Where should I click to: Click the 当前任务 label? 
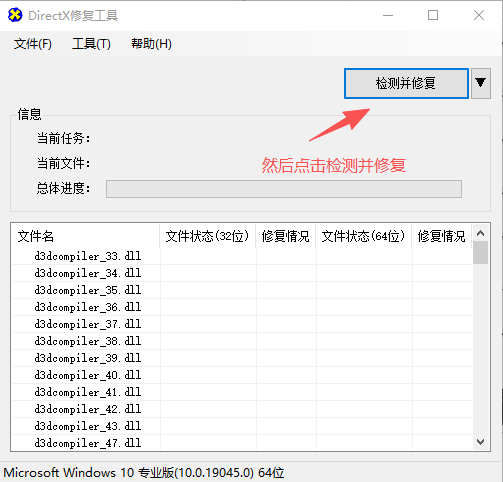point(63,138)
